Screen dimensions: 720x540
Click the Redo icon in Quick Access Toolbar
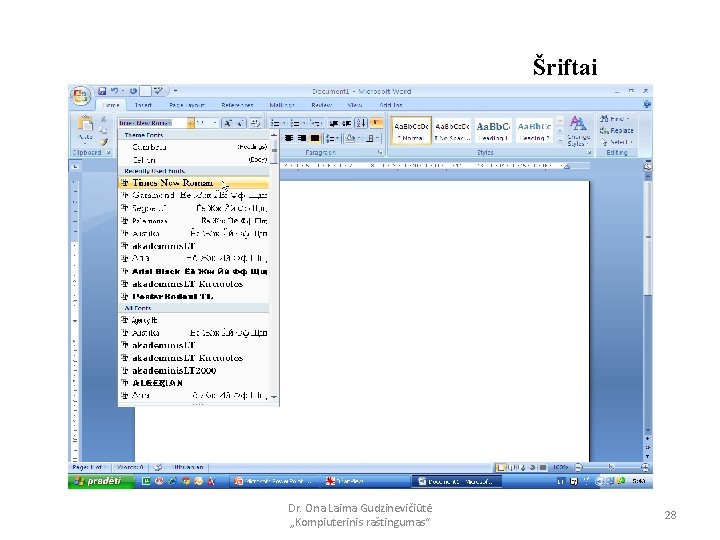click(133, 91)
